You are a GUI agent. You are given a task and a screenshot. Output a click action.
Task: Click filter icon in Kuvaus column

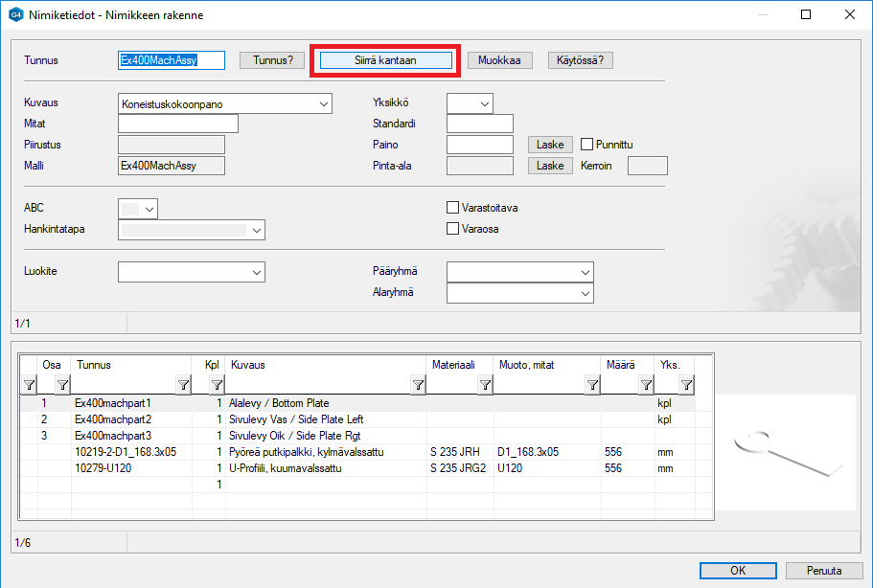point(418,385)
